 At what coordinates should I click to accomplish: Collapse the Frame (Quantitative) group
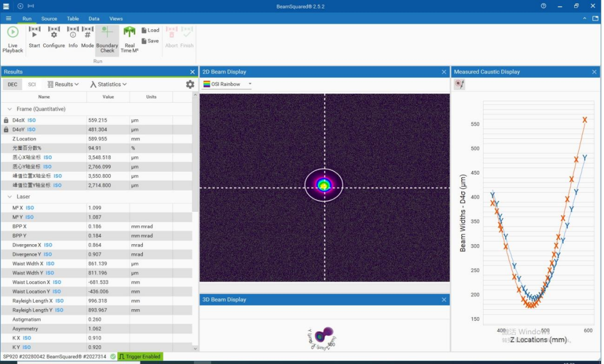click(x=10, y=109)
